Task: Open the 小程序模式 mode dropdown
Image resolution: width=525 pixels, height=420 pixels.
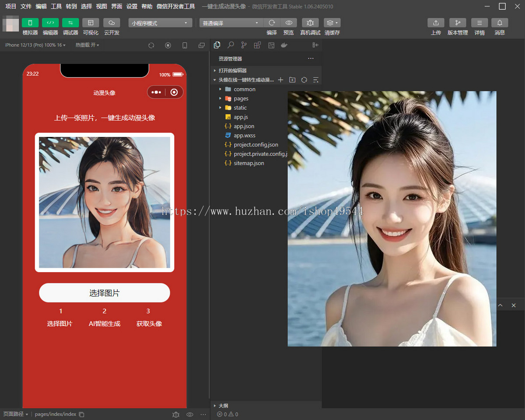Action: coord(160,23)
